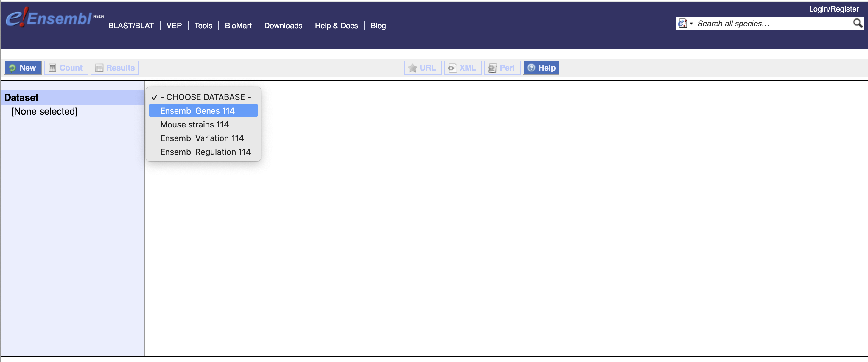Start a New BioMart query
868x362 pixels.
pyautogui.click(x=23, y=68)
